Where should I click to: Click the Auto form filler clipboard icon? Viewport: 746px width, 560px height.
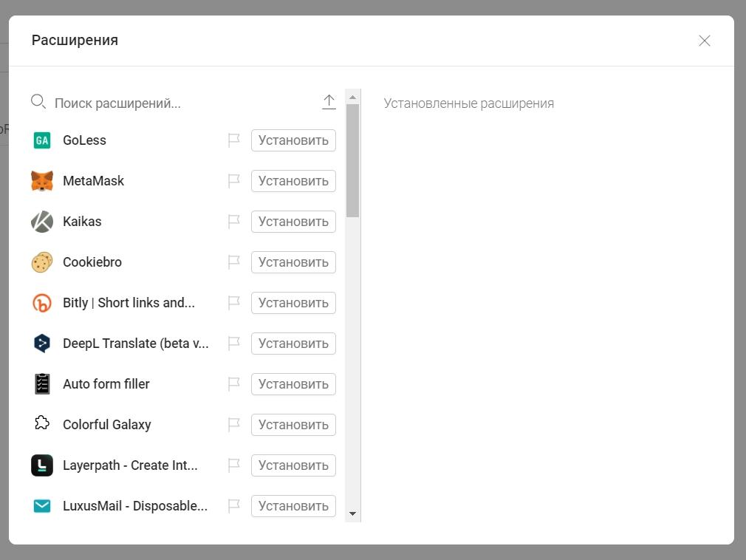(x=42, y=384)
